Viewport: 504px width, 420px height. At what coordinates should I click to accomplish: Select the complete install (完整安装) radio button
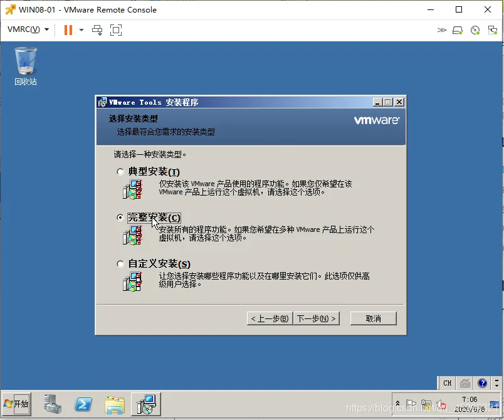(120, 218)
